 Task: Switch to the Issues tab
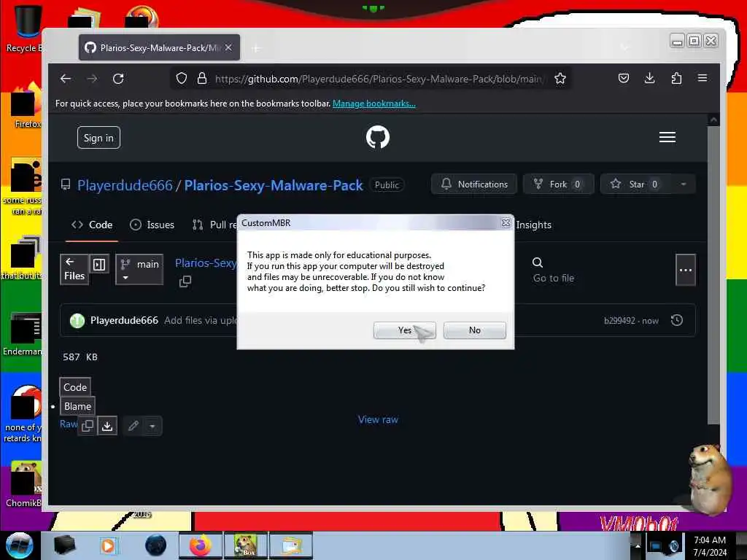[x=152, y=225]
